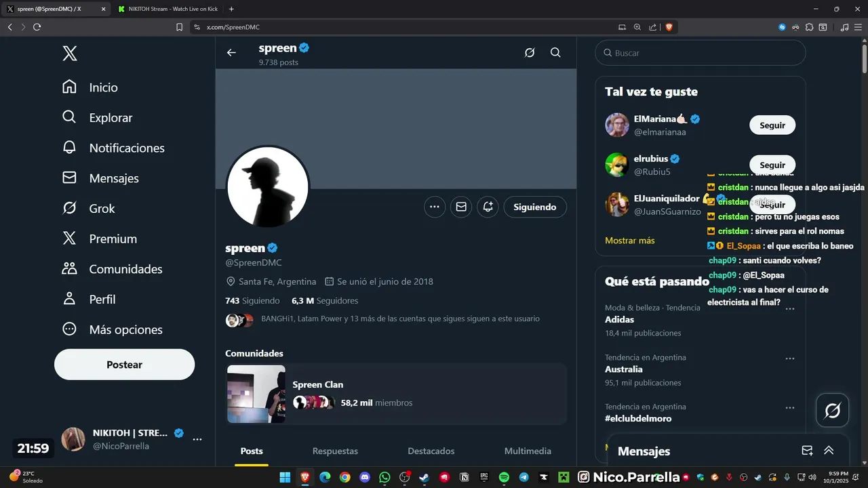Open the Premium page
868x488 pixels.
[x=99, y=239]
